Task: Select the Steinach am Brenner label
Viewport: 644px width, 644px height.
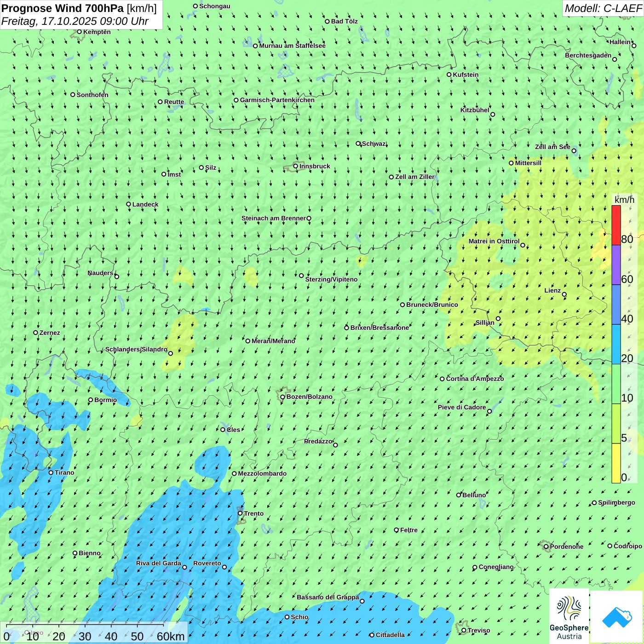Action: coord(274,218)
